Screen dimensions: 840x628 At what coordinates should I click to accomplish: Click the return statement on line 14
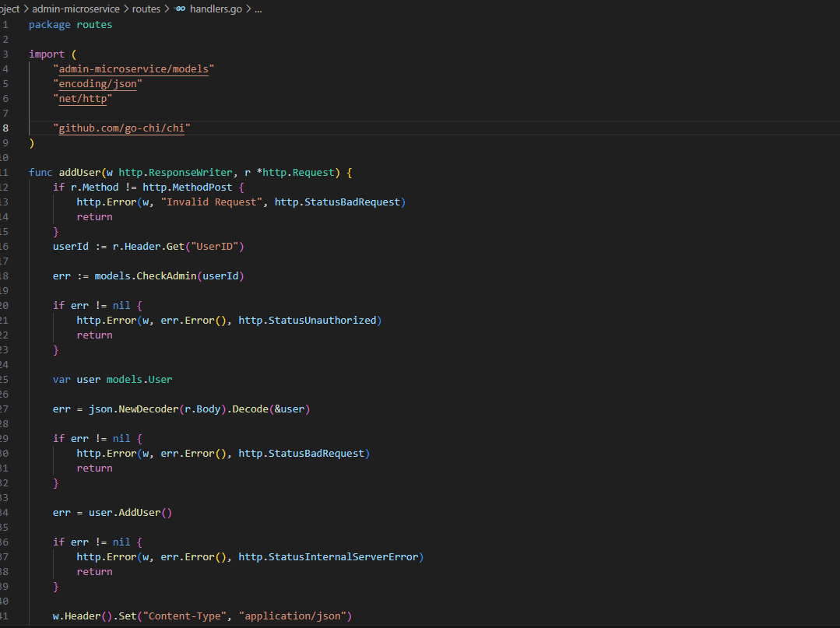(95, 217)
